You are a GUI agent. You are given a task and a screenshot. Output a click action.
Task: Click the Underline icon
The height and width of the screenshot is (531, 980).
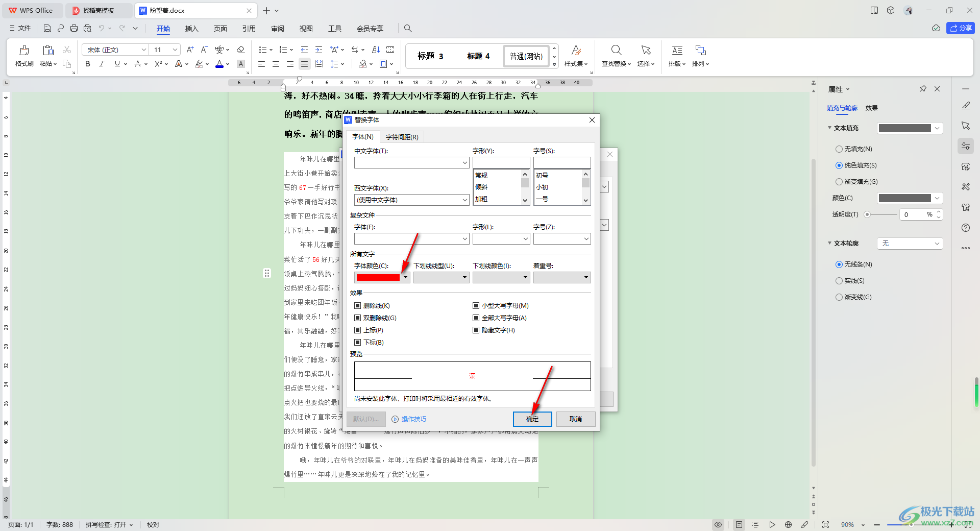tap(117, 64)
